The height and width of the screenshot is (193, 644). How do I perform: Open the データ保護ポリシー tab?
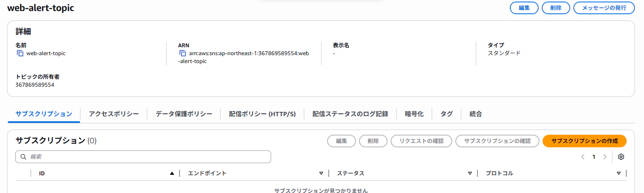pyautogui.click(x=184, y=114)
